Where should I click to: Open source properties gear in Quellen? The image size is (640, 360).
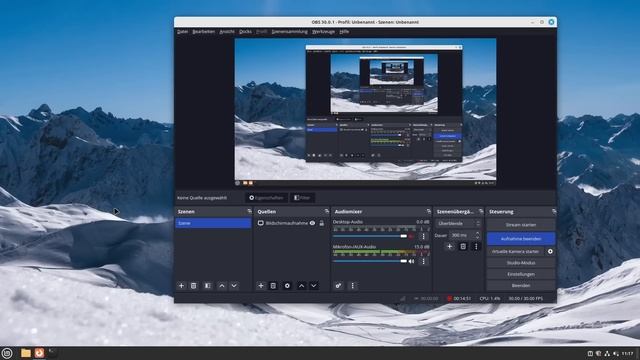(287, 286)
